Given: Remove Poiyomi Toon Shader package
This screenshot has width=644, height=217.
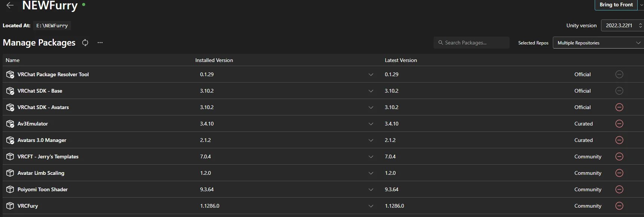Looking at the screenshot, I should 619,189.
